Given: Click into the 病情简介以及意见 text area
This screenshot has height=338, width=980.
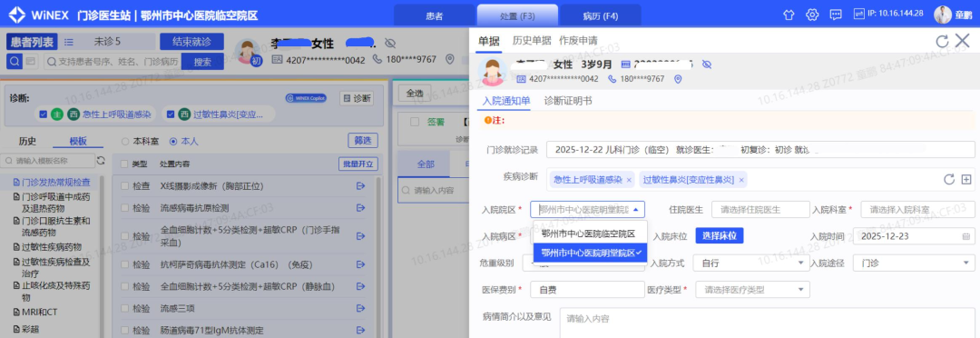Looking at the screenshot, I should tap(767, 323).
